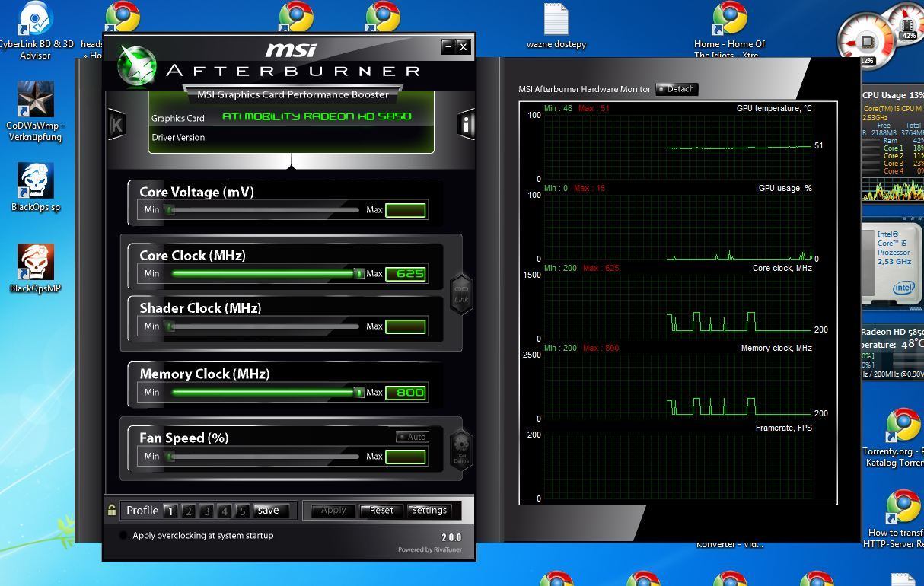Click the Memory clock graph

coord(677,387)
